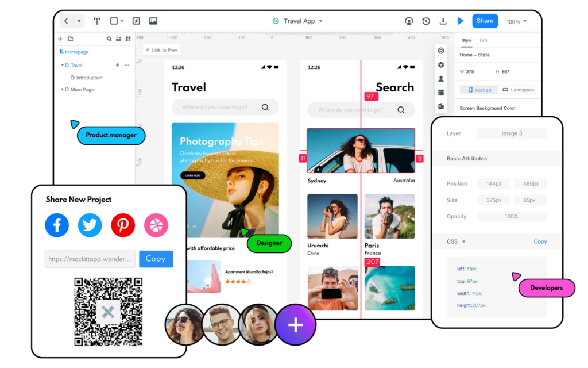Click the green saved status checkmark
The width and height of the screenshot is (588, 368).
coord(276,21)
